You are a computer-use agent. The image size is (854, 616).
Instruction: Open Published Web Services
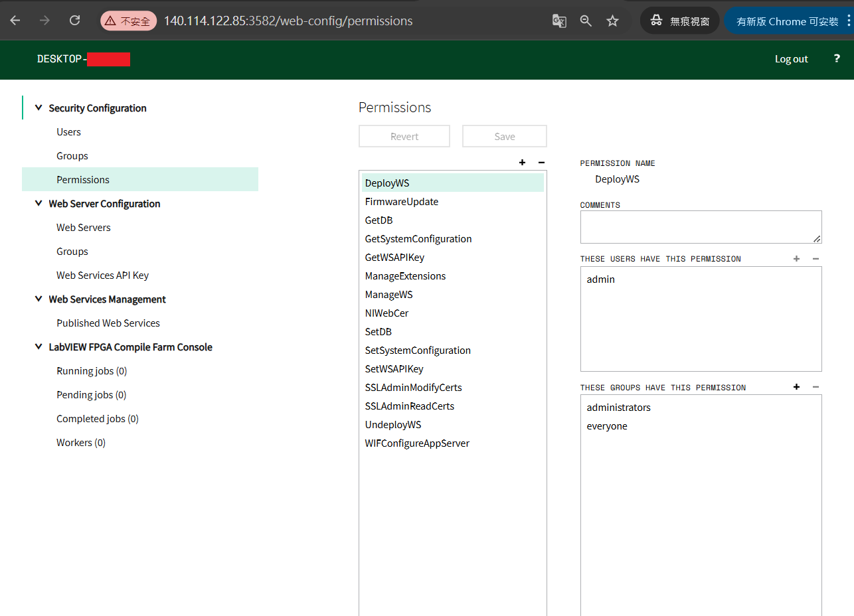108,323
